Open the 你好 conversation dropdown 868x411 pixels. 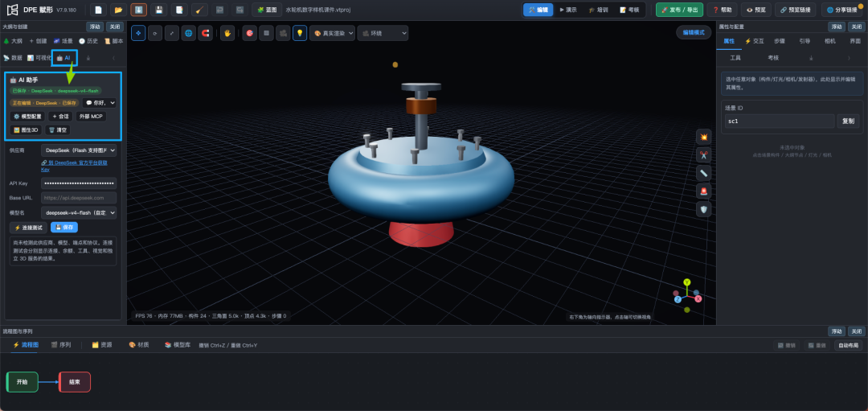tap(100, 102)
